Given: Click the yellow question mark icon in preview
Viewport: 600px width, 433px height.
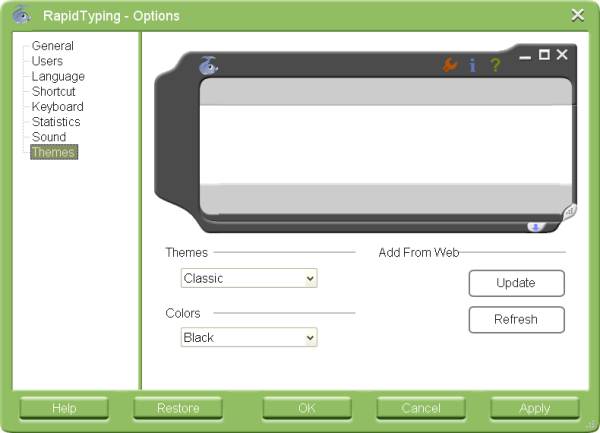Looking at the screenshot, I should (x=495, y=65).
